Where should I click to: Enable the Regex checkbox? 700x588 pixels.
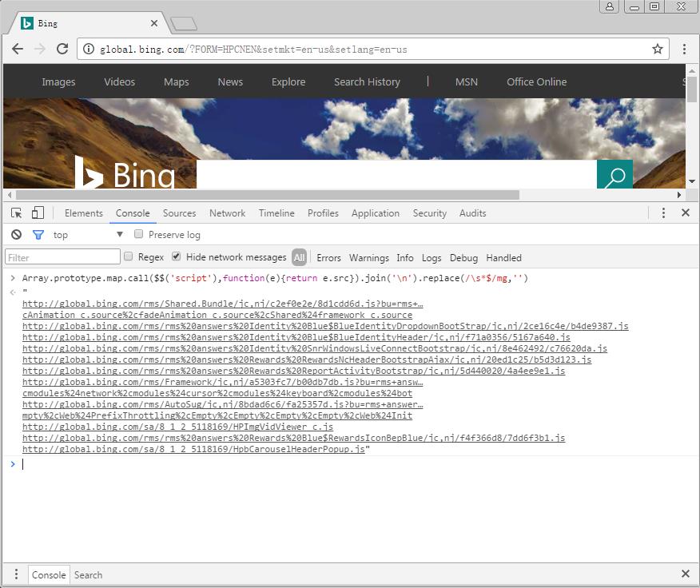pos(129,256)
